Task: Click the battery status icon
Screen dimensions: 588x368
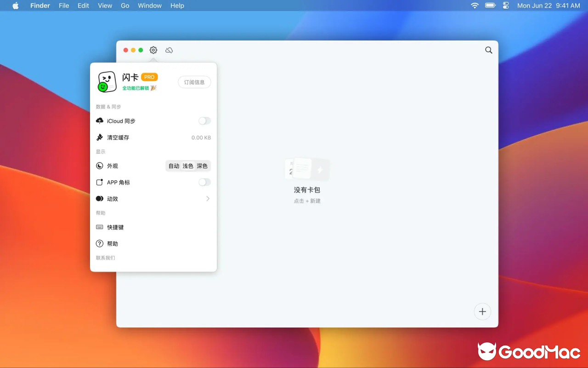Action: (490, 6)
